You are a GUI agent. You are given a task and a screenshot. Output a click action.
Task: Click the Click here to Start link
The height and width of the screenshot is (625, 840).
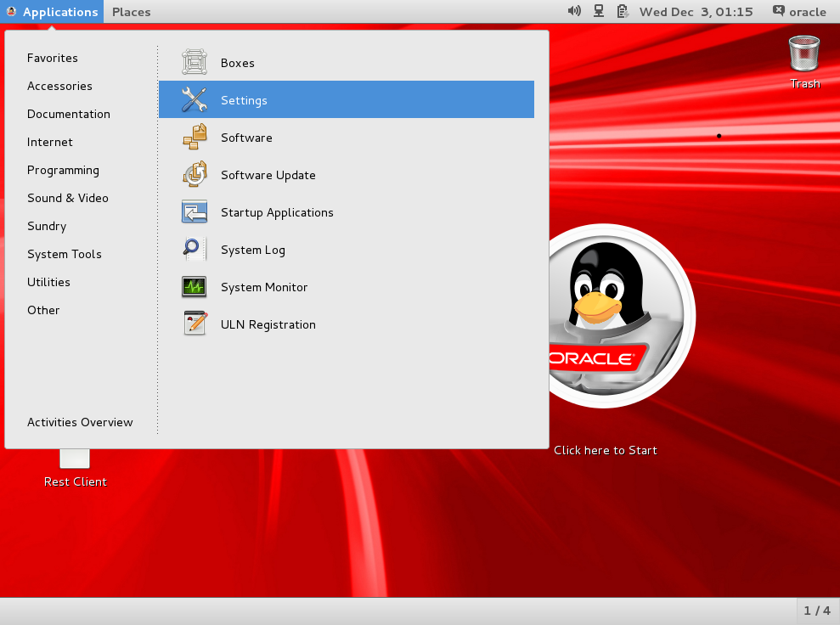pyautogui.click(x=606, y=450)
